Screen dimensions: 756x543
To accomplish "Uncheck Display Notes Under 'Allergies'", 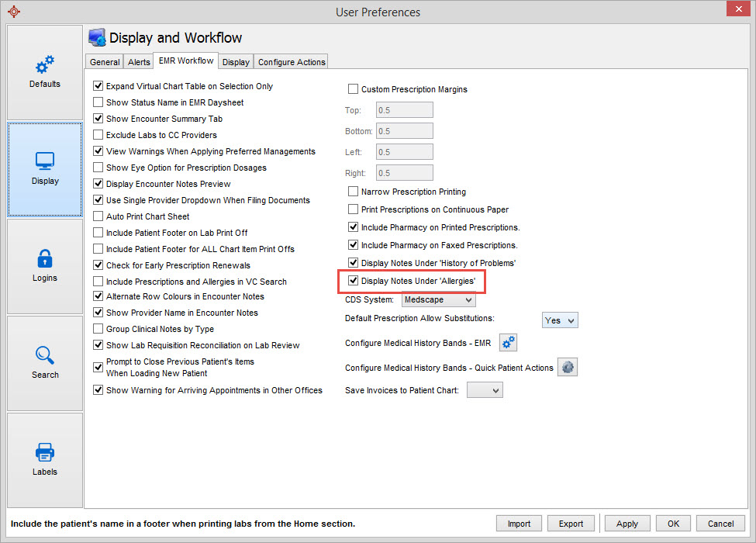I will 354,280.
